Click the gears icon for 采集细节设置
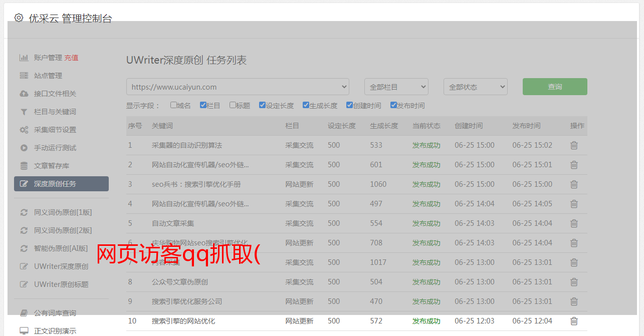The height and width of the screenshot is (336, 644). [24, 130]
